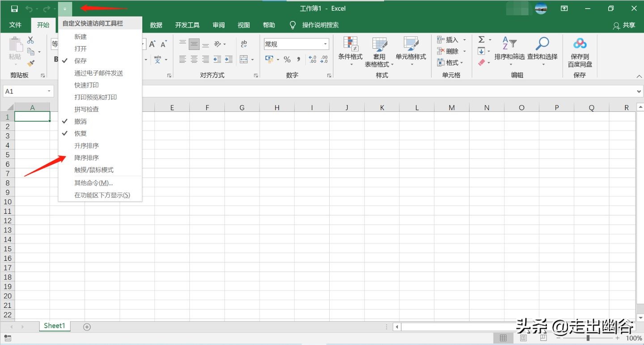Switch to the 视图 ribbon tab
Image resolution: width=644 pixels, height=345 pixels.
(x=244, y=25)
